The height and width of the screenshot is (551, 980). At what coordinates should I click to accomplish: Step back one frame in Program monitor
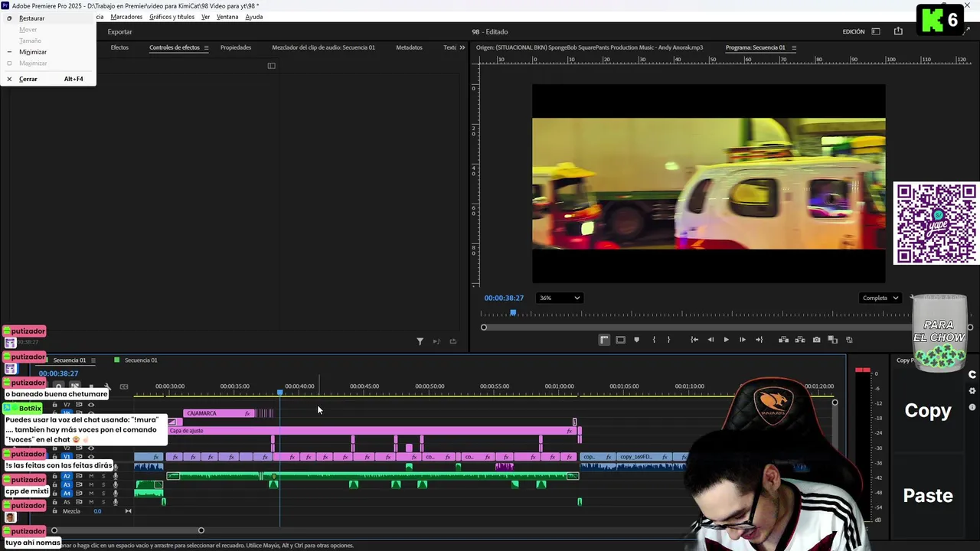tap(710, 340)
